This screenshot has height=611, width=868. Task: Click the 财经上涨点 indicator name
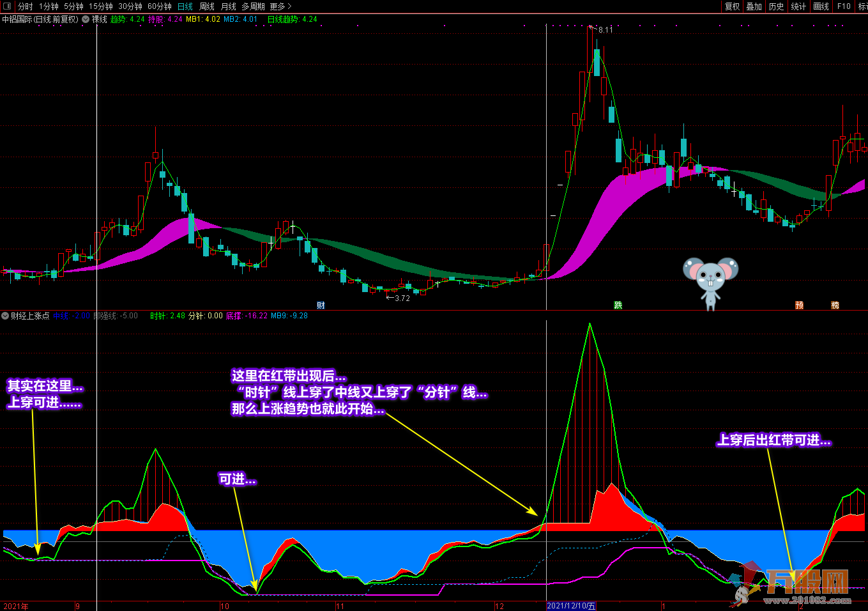30,316
